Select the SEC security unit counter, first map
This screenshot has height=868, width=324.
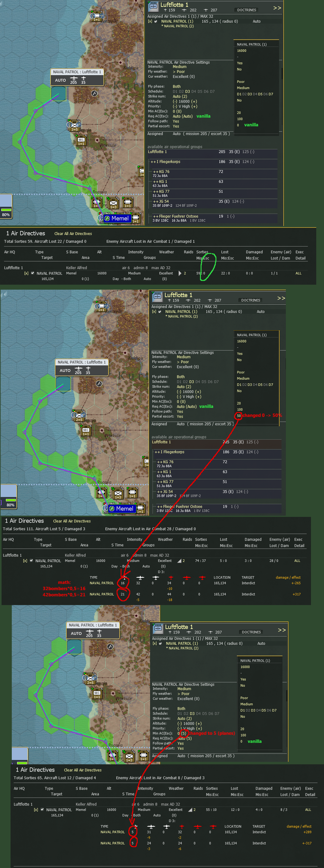pos(81,140)
